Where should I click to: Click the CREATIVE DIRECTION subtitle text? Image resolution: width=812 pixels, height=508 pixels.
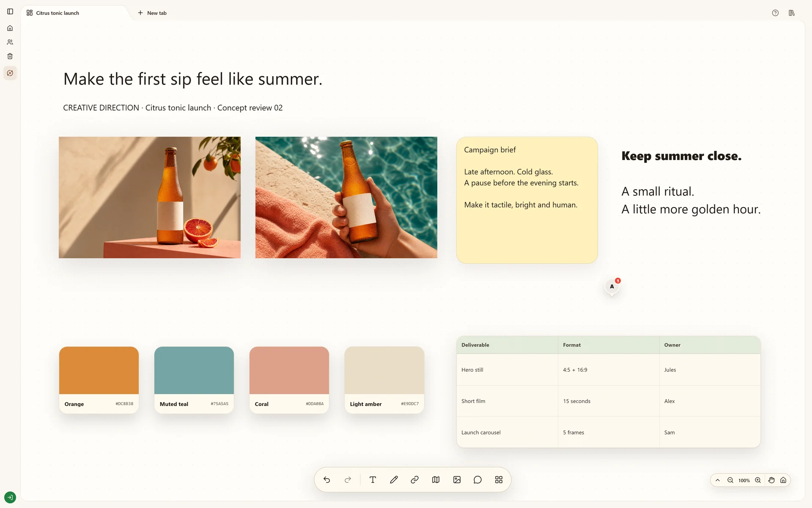pyautogui.click(x=173, y=108)
